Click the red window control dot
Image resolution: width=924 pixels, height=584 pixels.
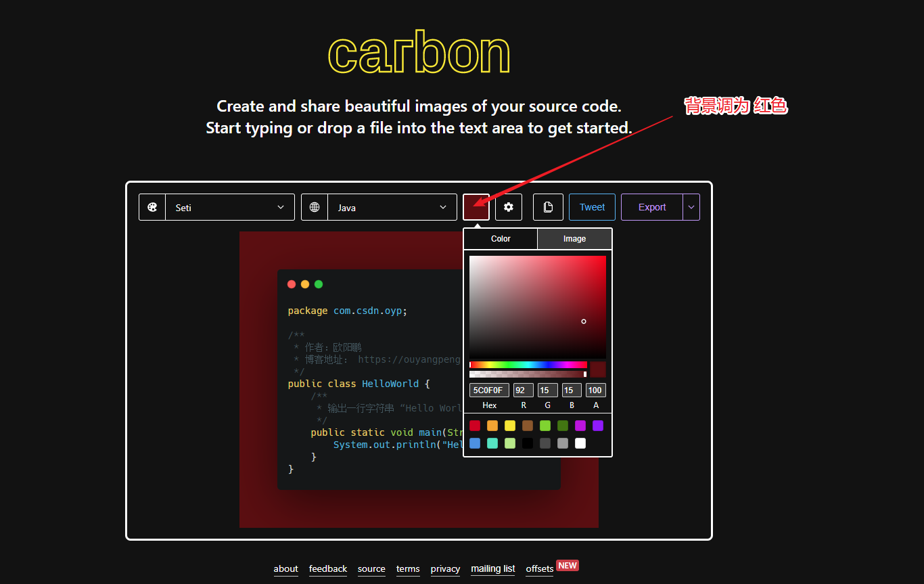coord(292,284)
